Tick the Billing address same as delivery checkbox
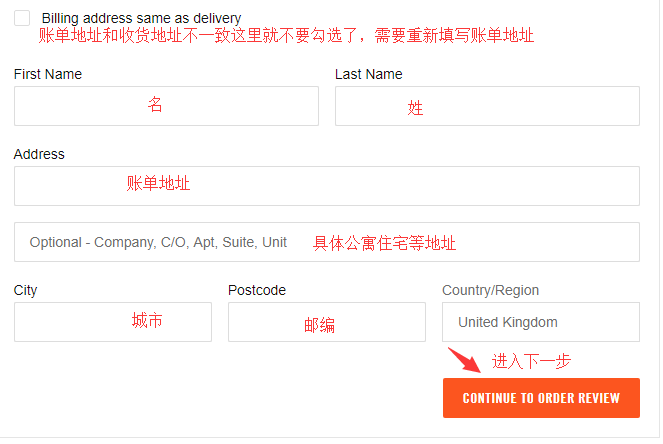This screenshot has width=663, height=444. pyautogui.click(x=22, y=18)
